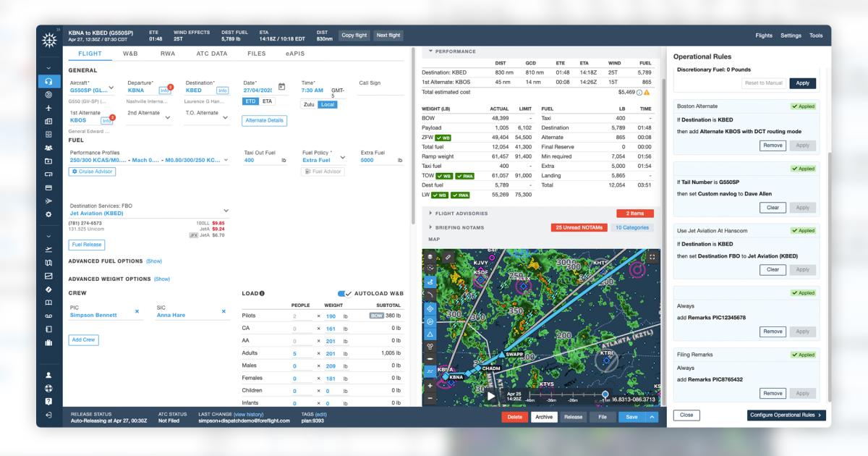Click the Fuel Release button
Image resolution: width=868 pixels, height=456 pixels.
click(x=87, y=245)
